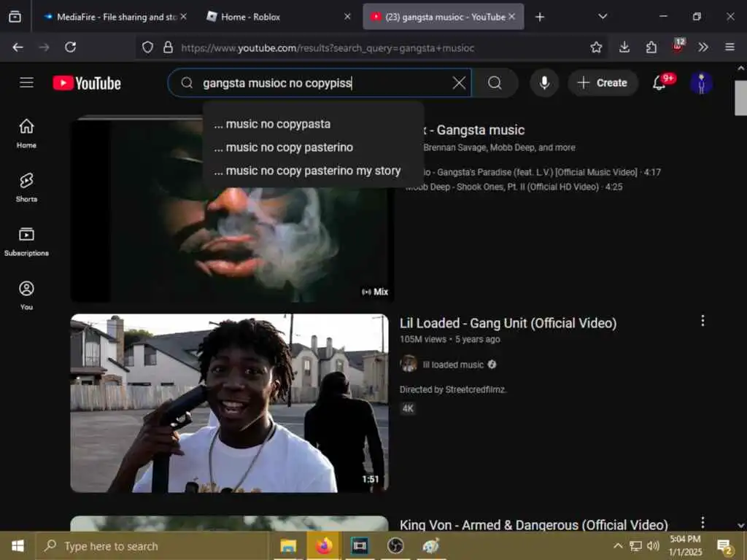This screenshot has width=747, height=560.
Task: Open File Explorer from the taskbar
Action: click(x=288, y=545)
